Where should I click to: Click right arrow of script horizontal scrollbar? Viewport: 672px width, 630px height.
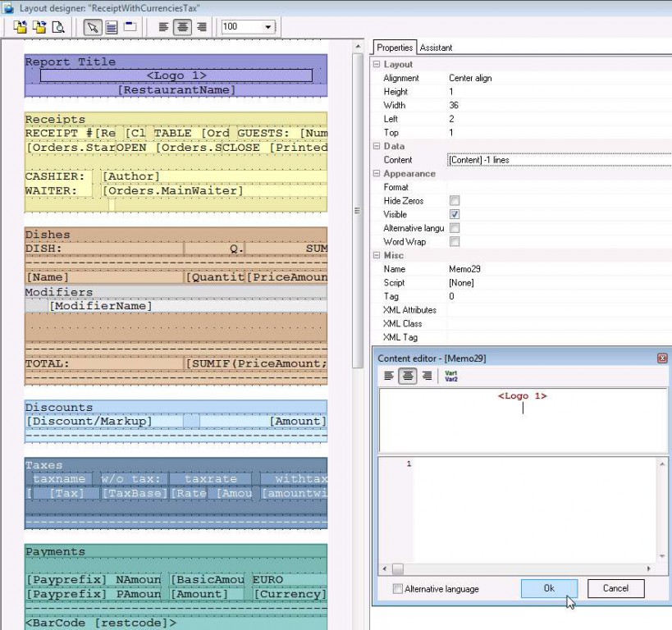[648, 568]
